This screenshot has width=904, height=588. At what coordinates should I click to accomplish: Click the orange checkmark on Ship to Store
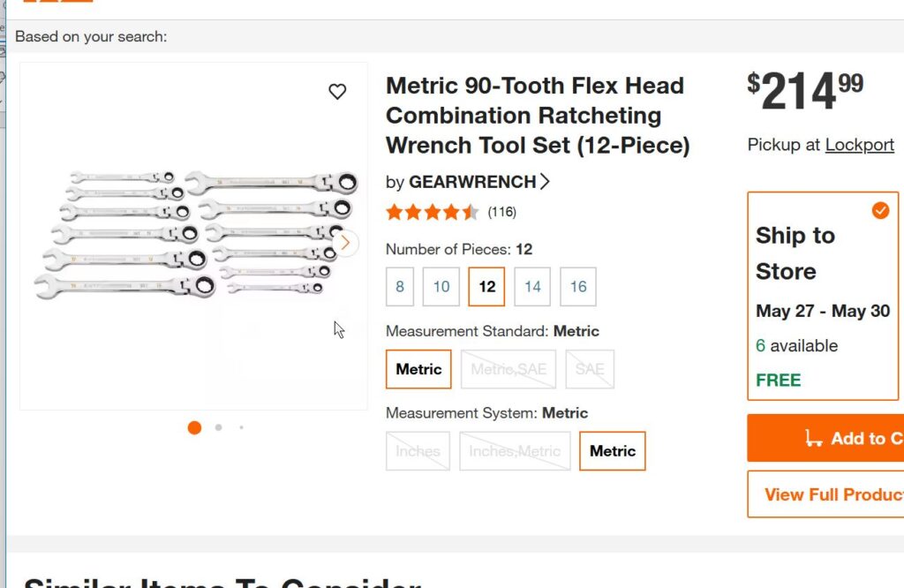[880, 210]
